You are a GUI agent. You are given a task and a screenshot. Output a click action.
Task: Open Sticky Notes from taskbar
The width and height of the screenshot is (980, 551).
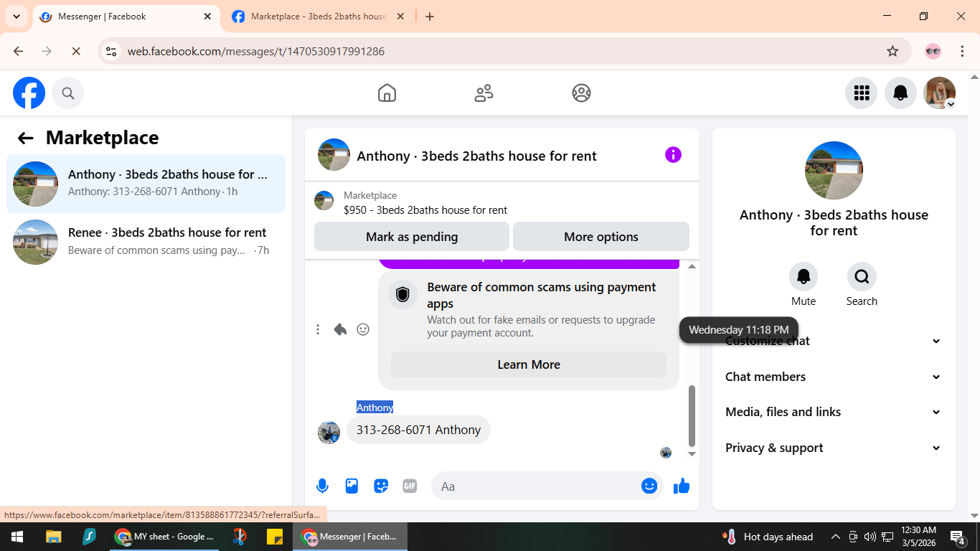click(275, 537)
